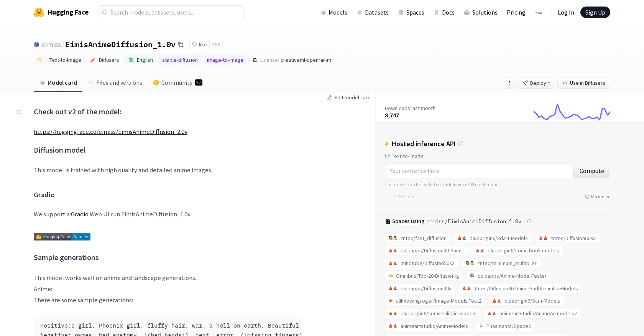
Task: Open the Gradio hyperlink in the text
Action: coord(80,214)
